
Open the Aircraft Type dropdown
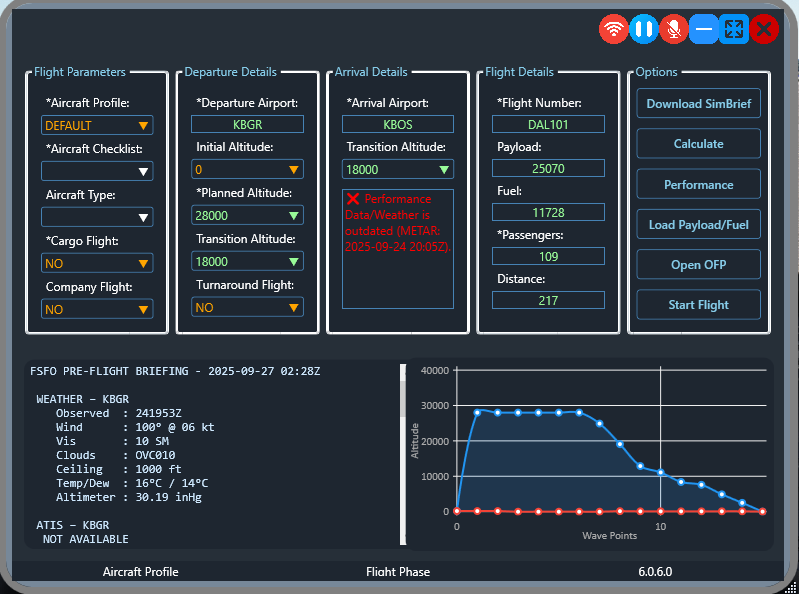click(x=97, y=217)
